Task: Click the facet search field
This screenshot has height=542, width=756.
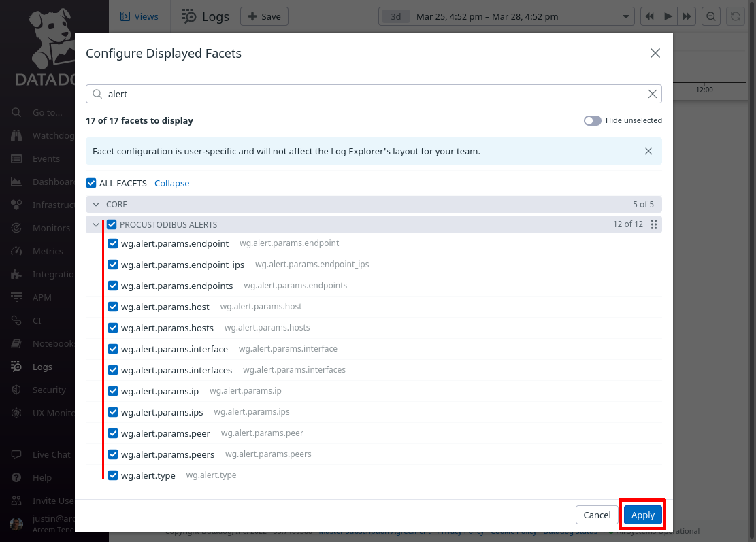Action: tap(374, 94)
